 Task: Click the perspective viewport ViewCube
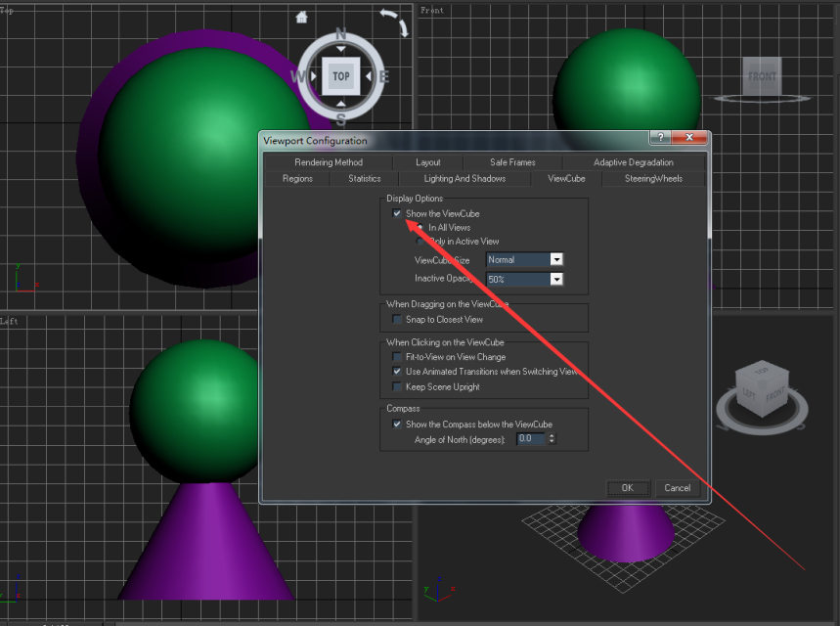(762, 391)
